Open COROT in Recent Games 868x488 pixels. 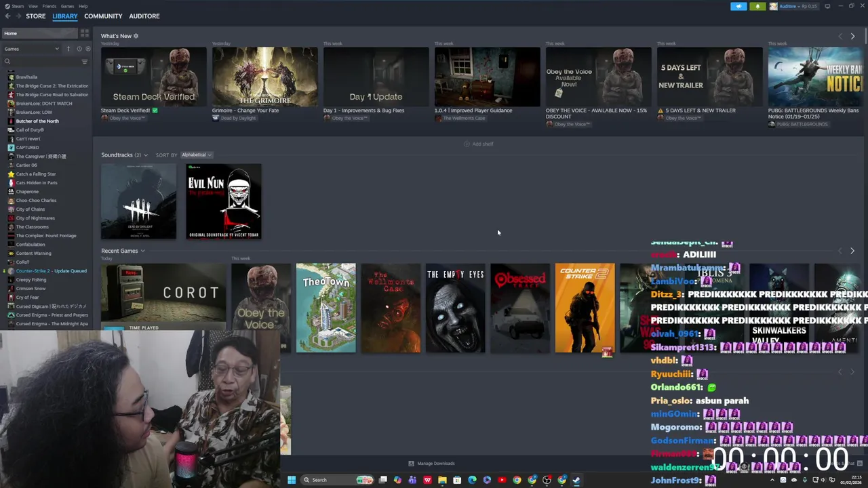[x=163, y=296]
